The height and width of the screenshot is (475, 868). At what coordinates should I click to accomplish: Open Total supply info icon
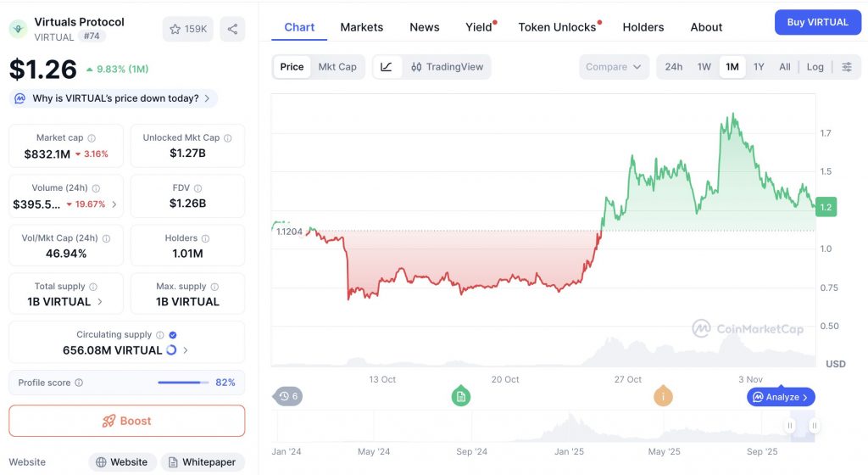93,287
